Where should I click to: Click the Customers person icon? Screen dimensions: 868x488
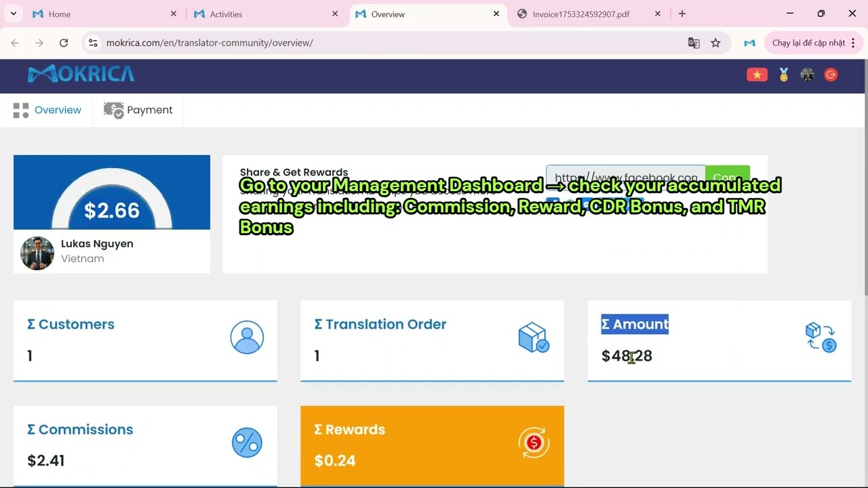pyautogui.click(x=247, y=338)
